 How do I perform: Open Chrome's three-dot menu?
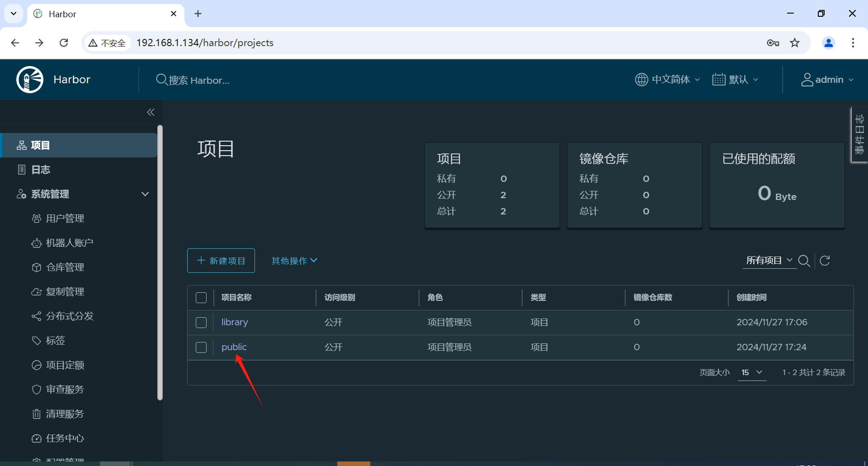coord(853,43)
